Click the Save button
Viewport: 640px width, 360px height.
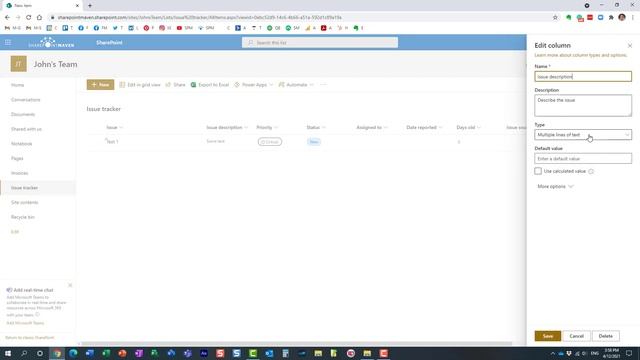pyautogui.click(x=548, y=336)
